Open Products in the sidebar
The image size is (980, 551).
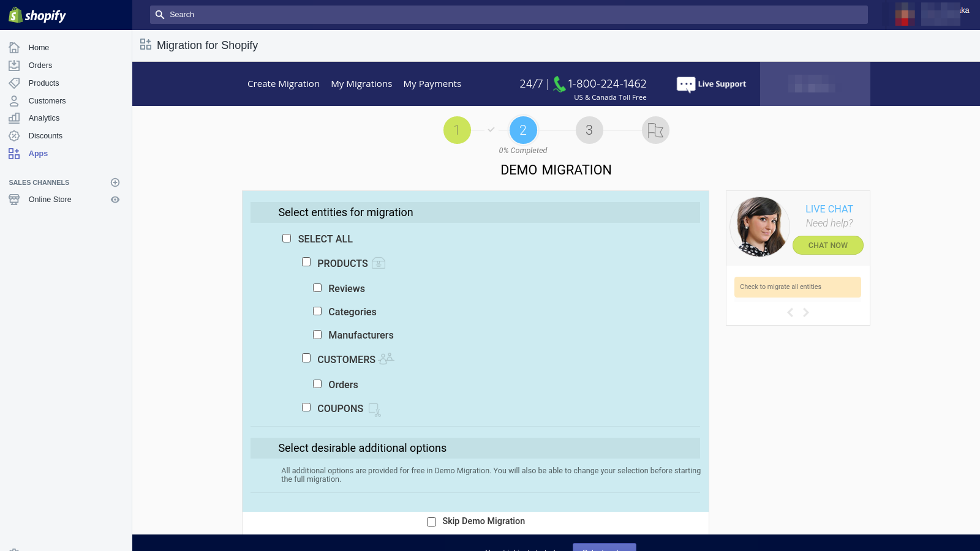point(44,83)
